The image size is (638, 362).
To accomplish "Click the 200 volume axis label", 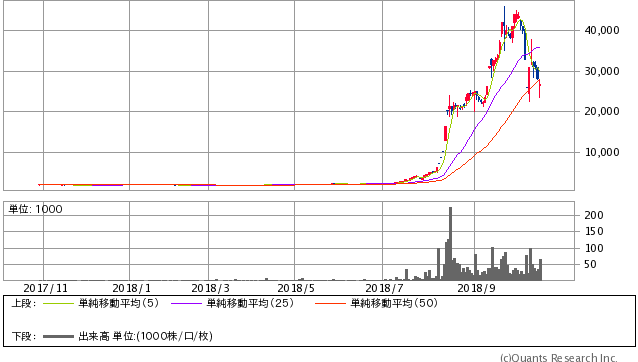I will coord(594,215).
